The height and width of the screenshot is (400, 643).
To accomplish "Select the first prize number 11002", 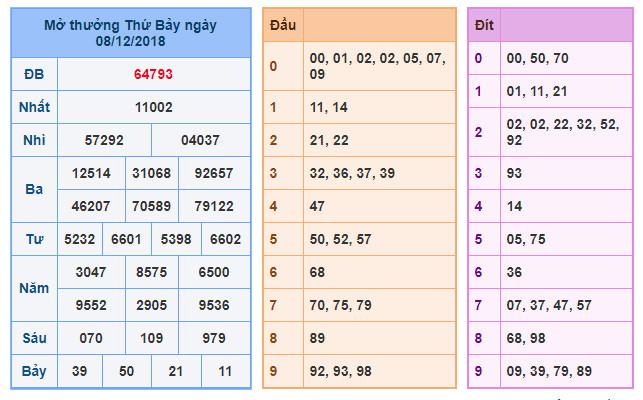I will (x=154, y=107).
